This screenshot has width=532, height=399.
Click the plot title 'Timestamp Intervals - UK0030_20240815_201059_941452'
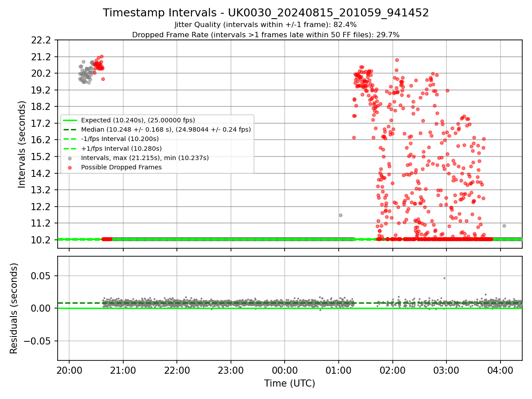coord(266,13)
